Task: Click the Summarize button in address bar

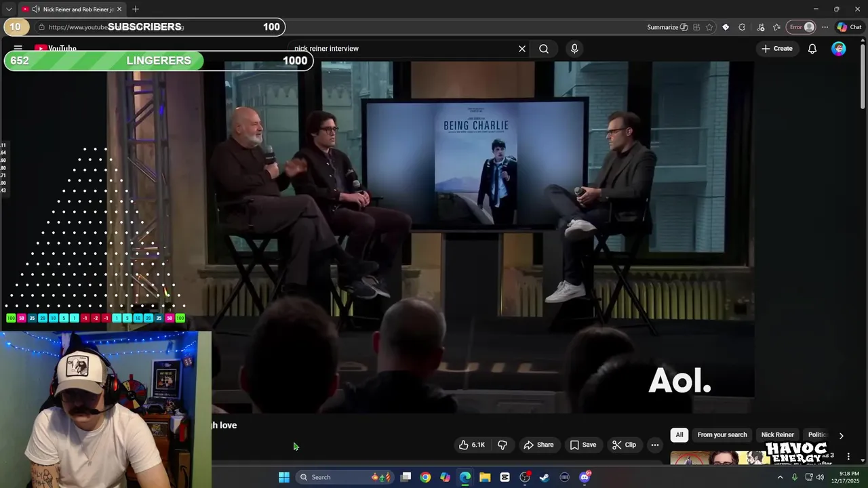Action: click(667, 27)
